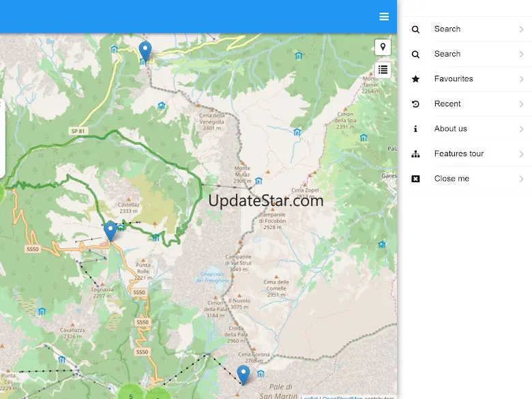The height and width of the screenshot is (399, 532).
Task: Click the hut icon west of Cima della Venegiota
Action: pyautogui.click(x=162, y=106)
